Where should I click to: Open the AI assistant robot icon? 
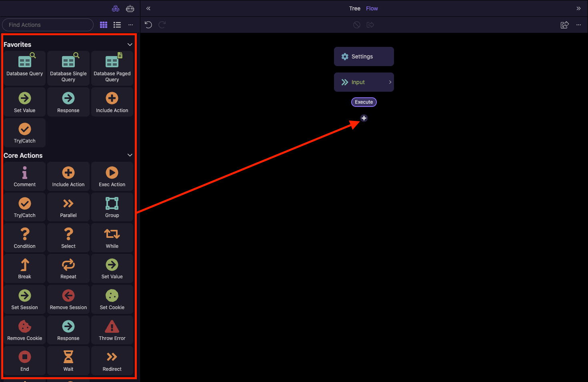(x=130, y=8)
